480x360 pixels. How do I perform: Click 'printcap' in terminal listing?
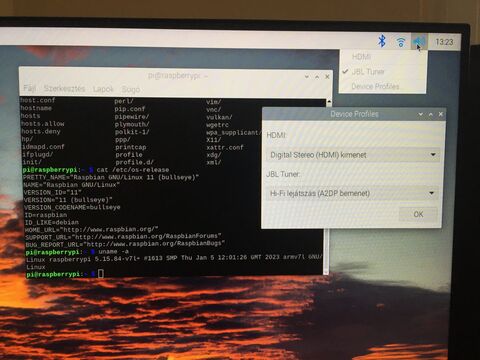131,147
